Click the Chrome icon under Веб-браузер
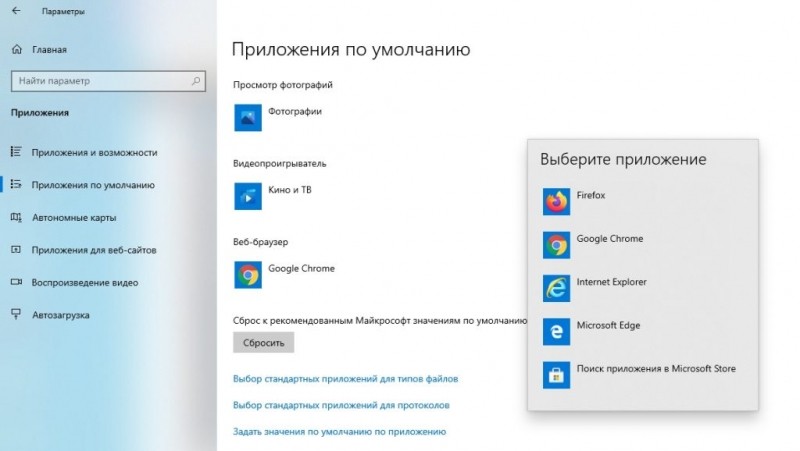Screen dimensions: 800x451 [x=248, y=275]
